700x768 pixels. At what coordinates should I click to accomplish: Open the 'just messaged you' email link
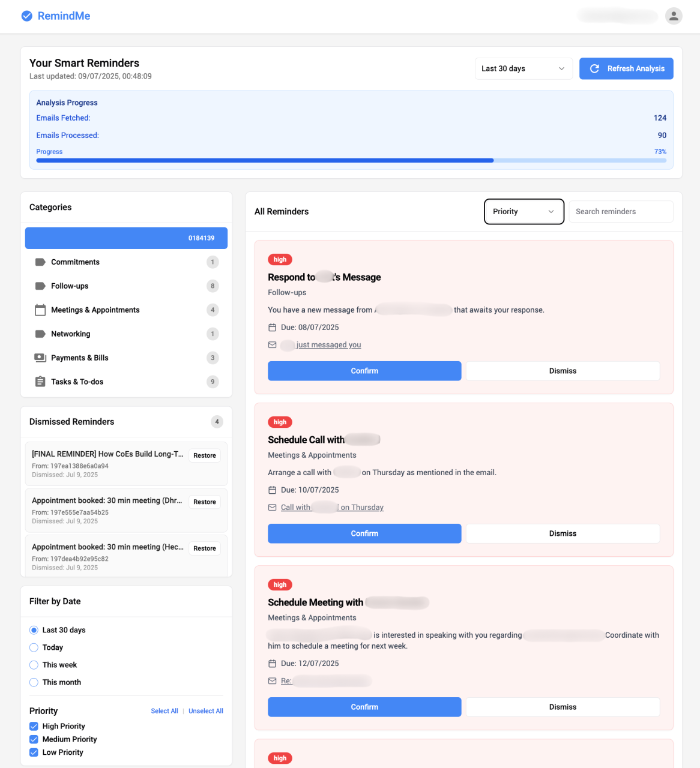click(321, 345)
